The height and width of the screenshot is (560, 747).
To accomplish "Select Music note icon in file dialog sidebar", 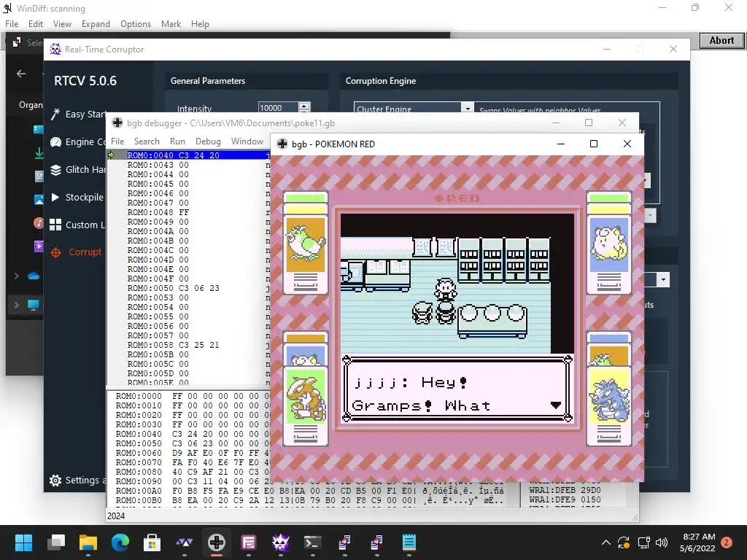I will 39,223.
